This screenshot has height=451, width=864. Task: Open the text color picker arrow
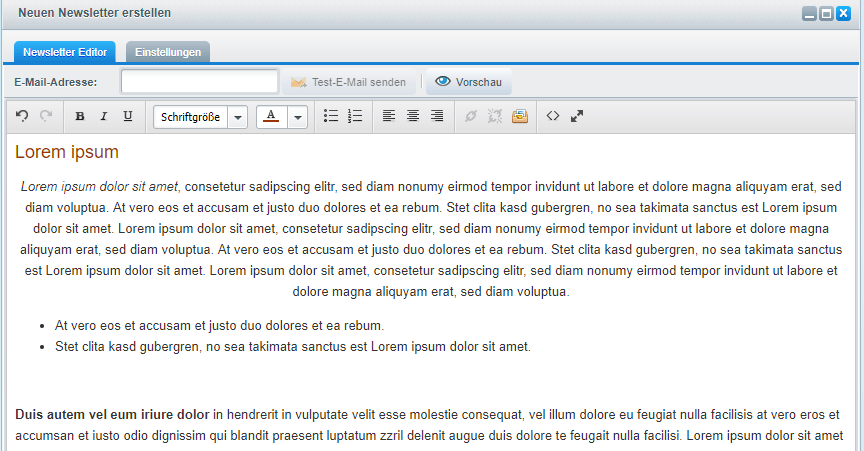(298, 117)
